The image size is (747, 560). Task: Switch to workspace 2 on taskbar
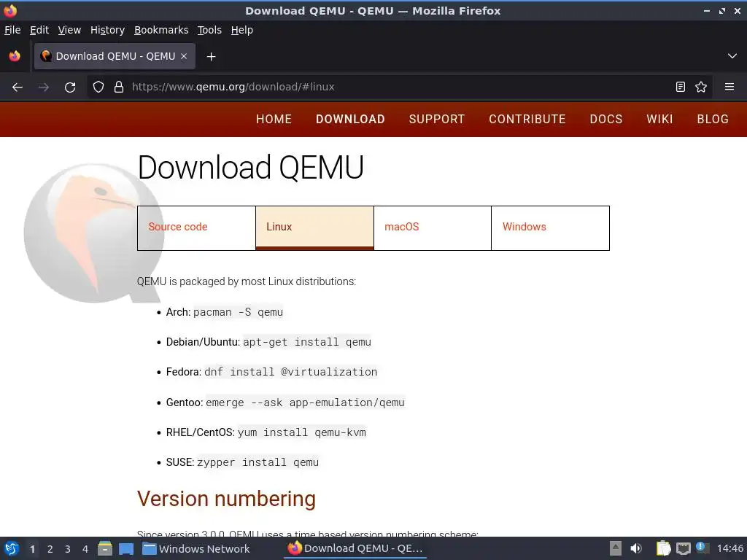pyautogui.click(x=50, y=549)
